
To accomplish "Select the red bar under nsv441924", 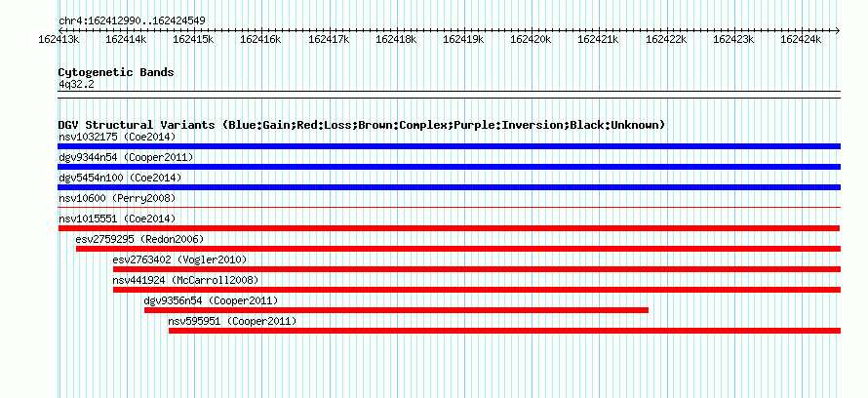I will tap(477, 290).
